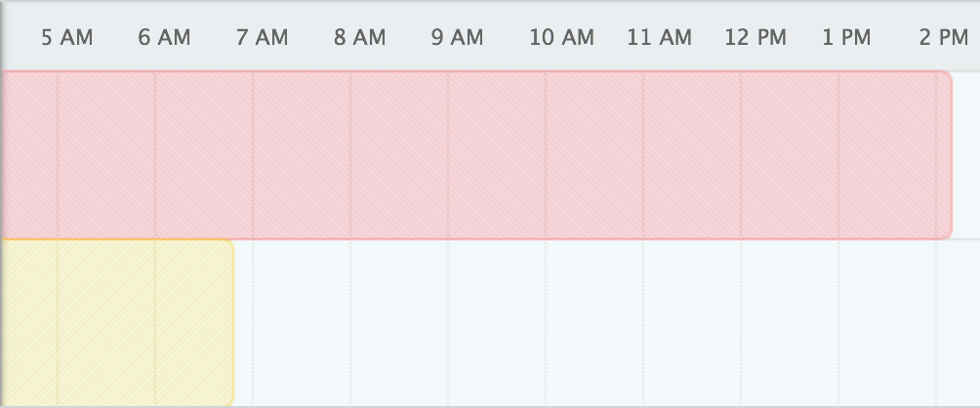Click the 9 AM time header
980x408 pixels.
(x=458, y=38)
